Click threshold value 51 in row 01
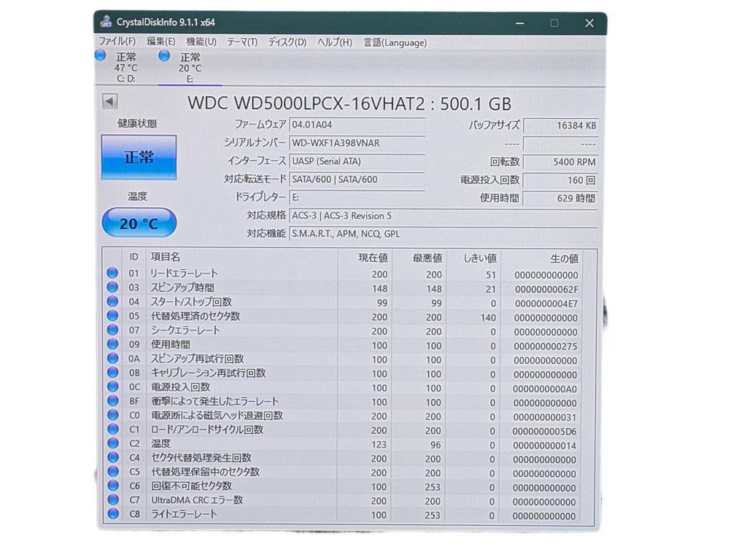The image size is (747, 560). (491, 275)
